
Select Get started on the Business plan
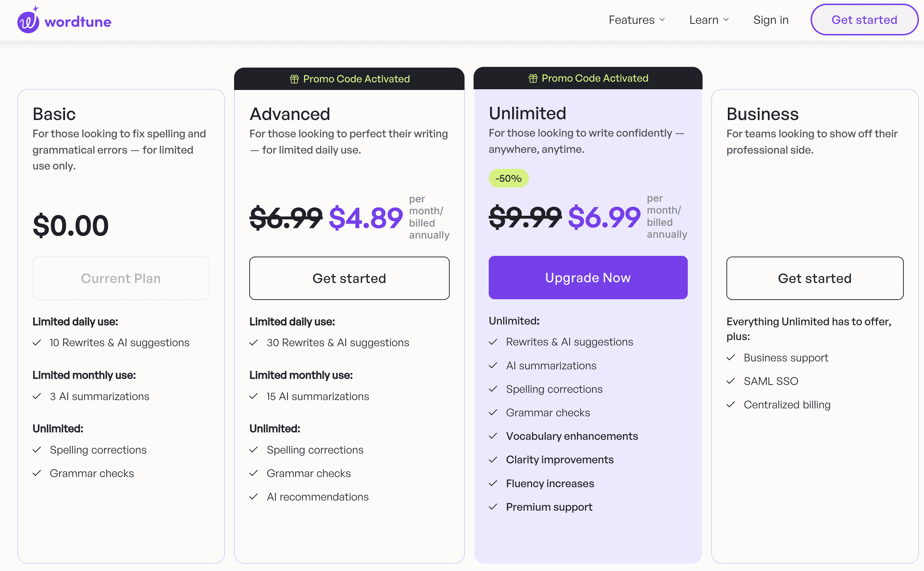pyautogui.click(x=815, y=278)
